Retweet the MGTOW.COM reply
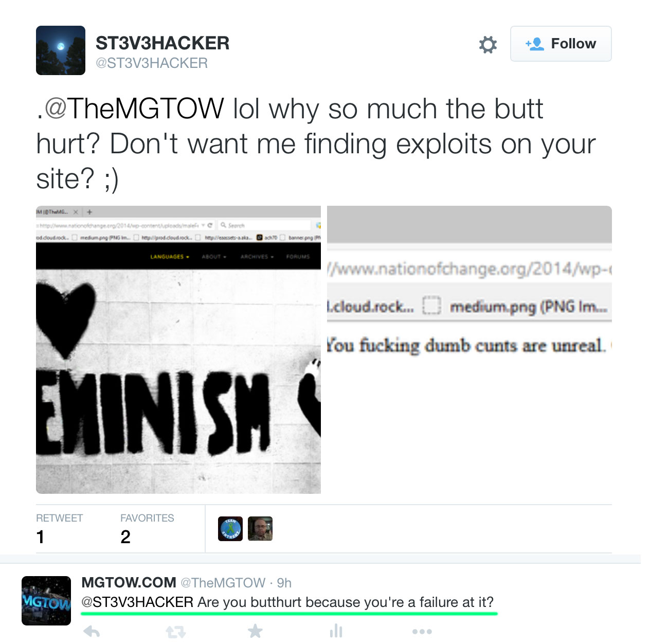650x644 pixels. point(175,631)
